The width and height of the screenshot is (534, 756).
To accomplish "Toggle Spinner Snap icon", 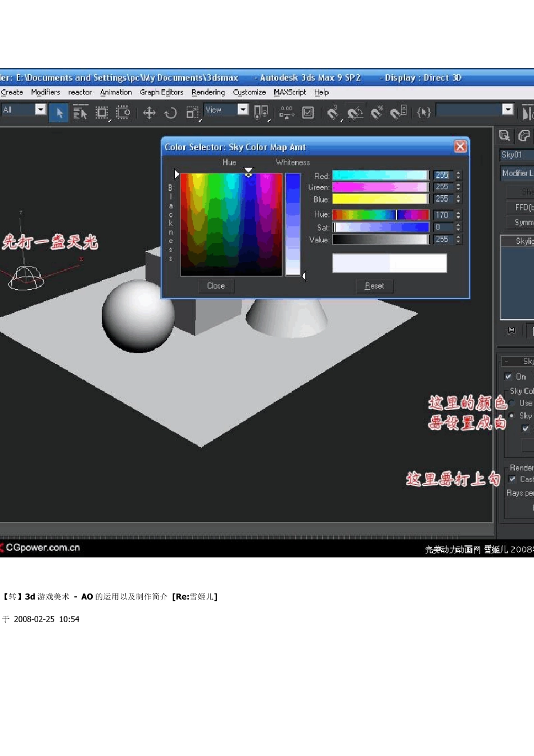I will coord(398,113).
